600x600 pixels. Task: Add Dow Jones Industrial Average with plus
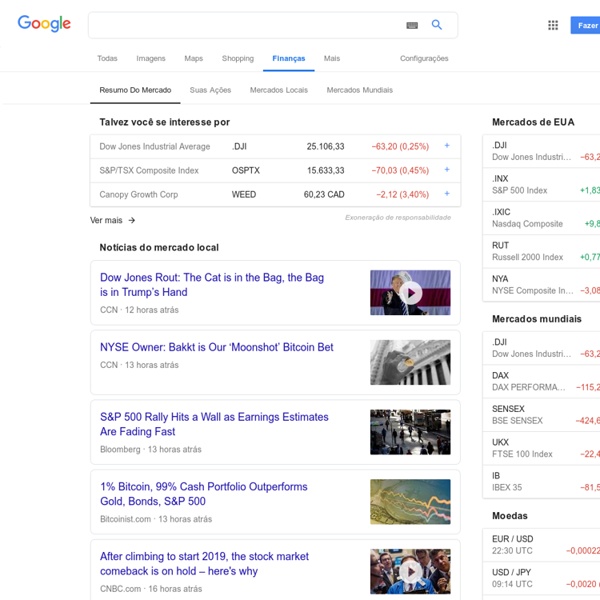[447, 145]
